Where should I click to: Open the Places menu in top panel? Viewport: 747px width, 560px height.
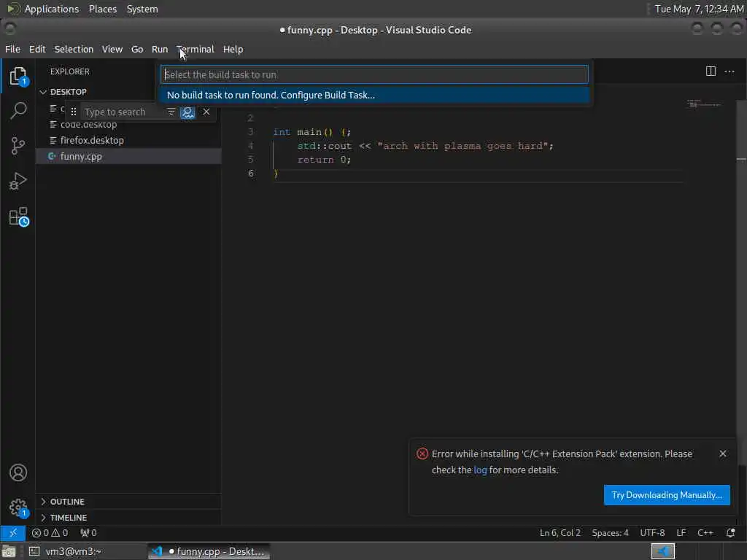tap(102, 9)
